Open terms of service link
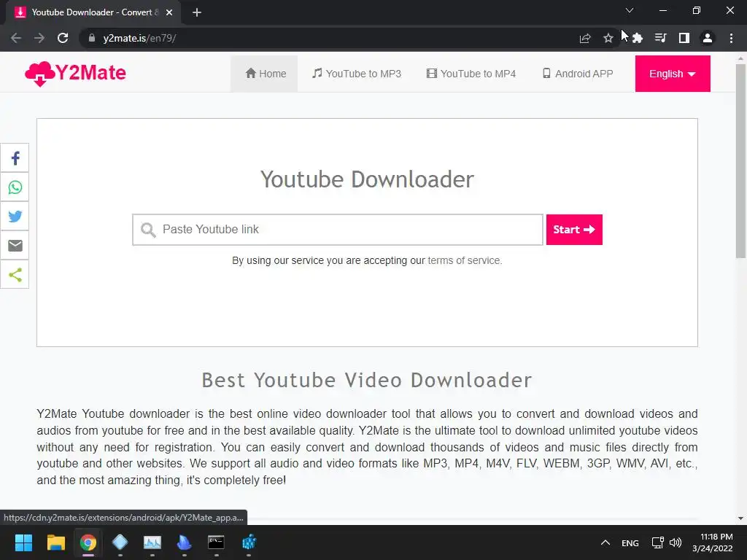This screenshot has width=747, height=560. pos(465,260)
